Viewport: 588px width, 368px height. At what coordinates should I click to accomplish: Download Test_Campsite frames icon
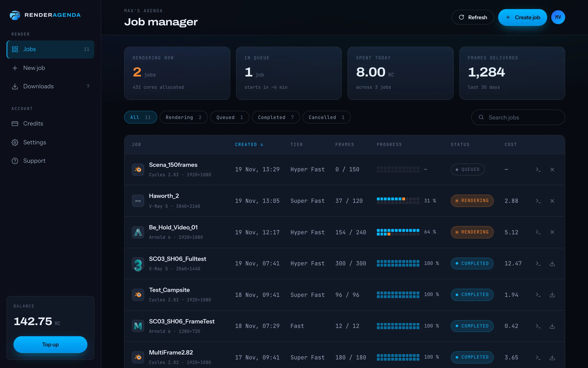(552, 294)
